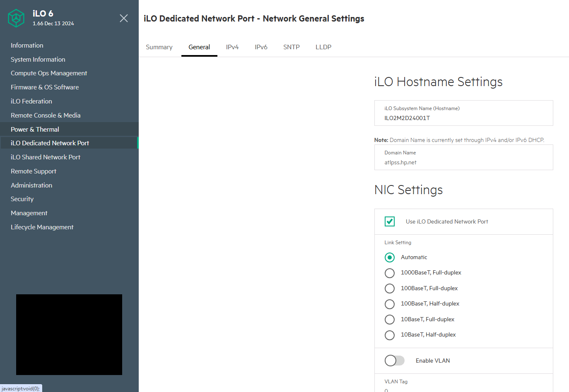Click the Domain Name field
Screen dimensions: 569x392
[463, 157]
